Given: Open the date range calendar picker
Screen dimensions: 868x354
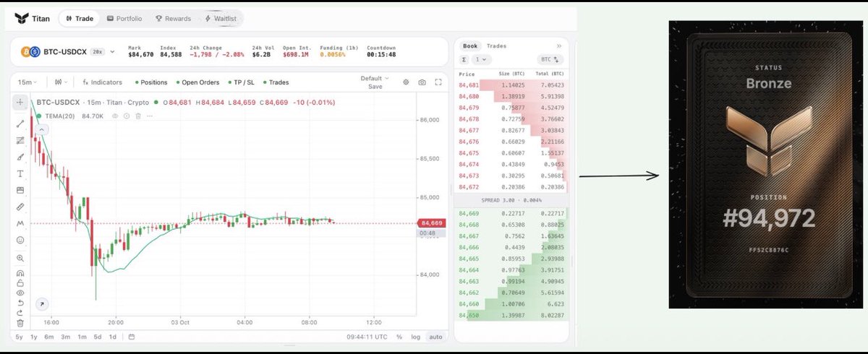Looking at the screenshot, I should [132, 337].
